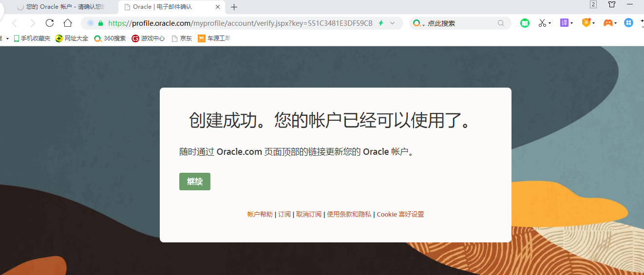The image size is (644, 275).
Task: Open the 取消订阅 link
Action: coord(309,214)
